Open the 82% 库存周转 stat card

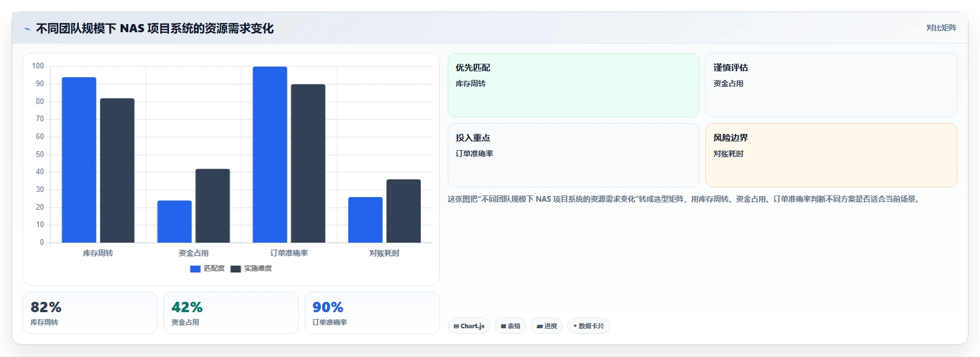(90, 313)
